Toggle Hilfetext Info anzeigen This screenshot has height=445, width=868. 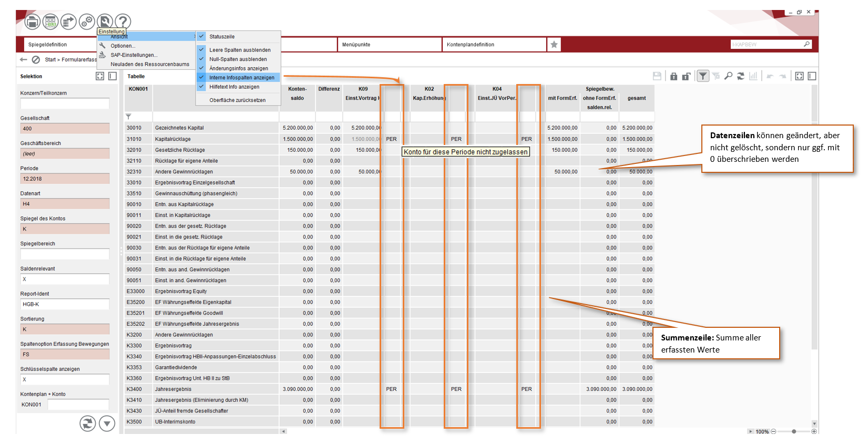click(x=238, y=87)
